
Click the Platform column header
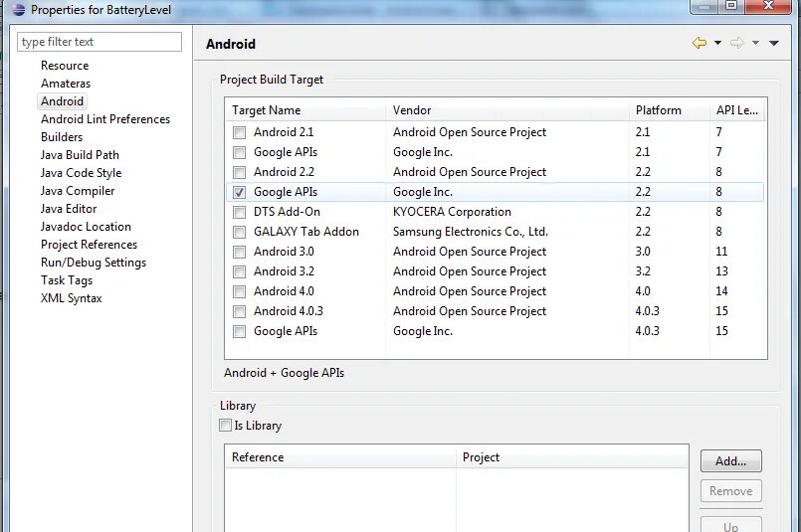pyautogui.click(x=670, y=109)
